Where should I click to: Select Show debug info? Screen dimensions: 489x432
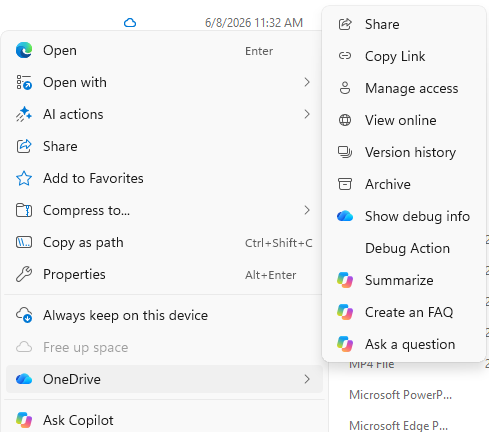404,216
